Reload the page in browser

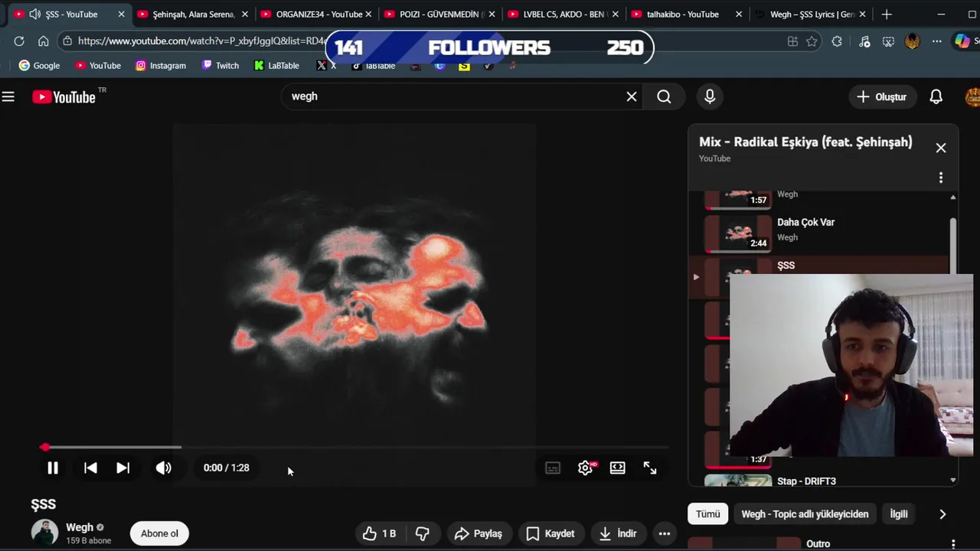pyautogui.click(x=19, y=41)
